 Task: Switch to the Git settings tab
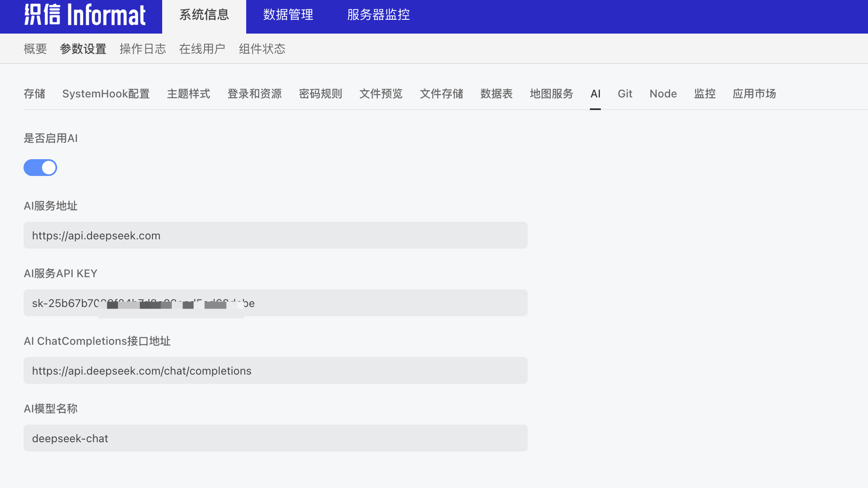625,94
